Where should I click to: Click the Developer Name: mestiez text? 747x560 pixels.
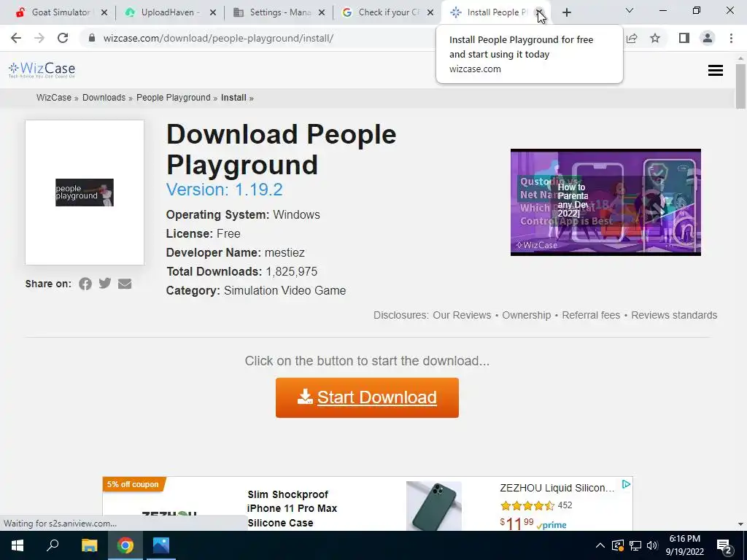coord(236,252)
